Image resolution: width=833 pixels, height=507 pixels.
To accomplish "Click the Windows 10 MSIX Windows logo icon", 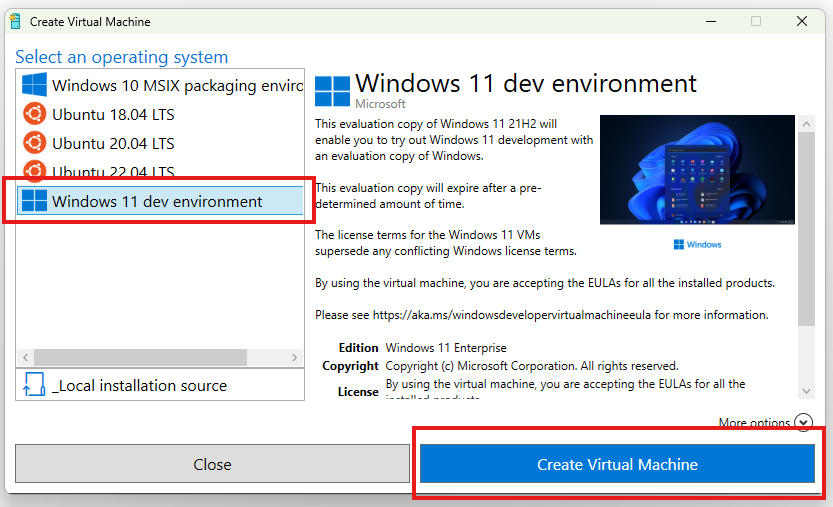I will point(35,84).
